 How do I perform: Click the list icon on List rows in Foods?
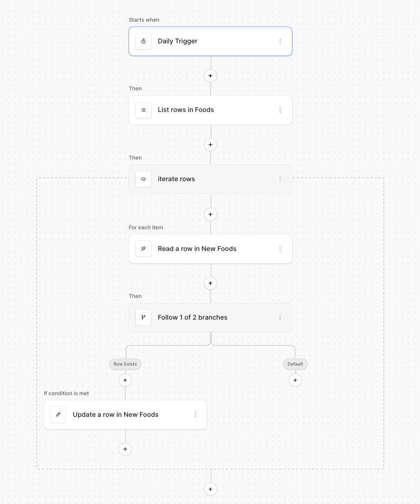click(x=143, y=110)
